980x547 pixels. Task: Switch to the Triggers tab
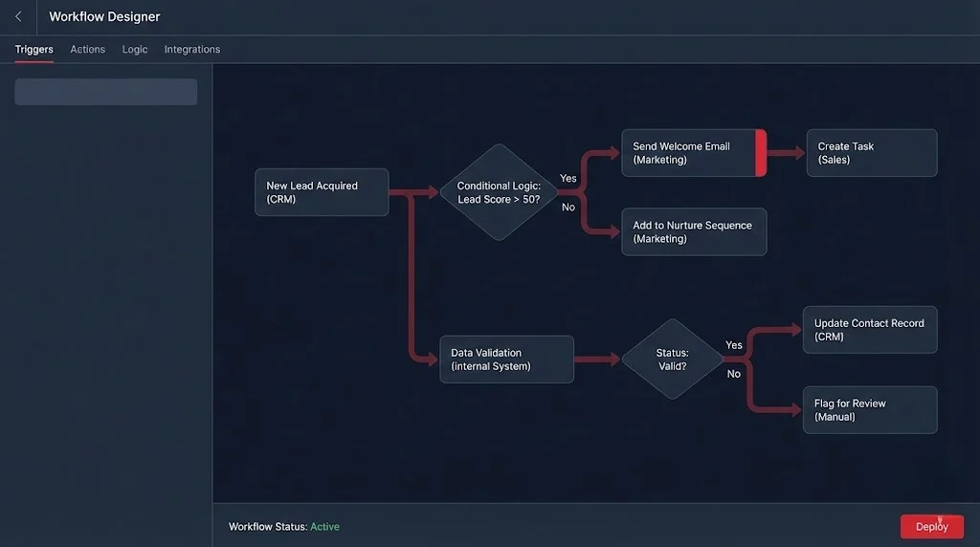34,49
